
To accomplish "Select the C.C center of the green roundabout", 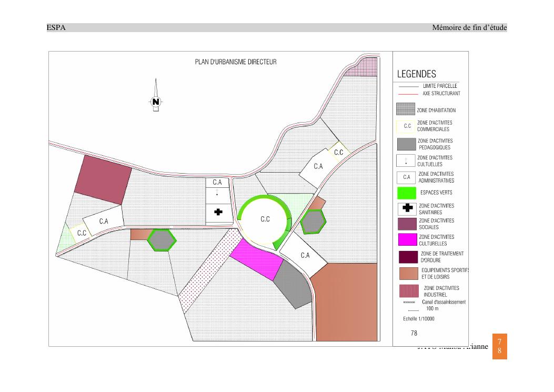I will [x=265, y=219].
